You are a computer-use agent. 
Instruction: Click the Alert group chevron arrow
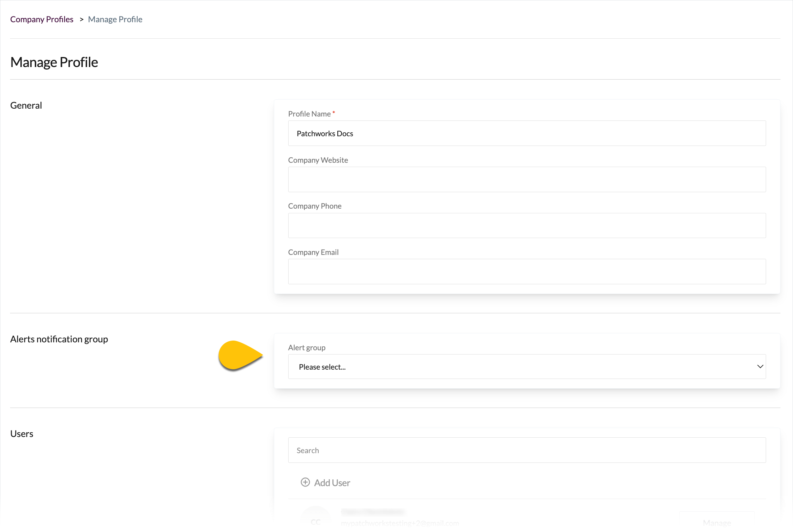click(760, 366)
